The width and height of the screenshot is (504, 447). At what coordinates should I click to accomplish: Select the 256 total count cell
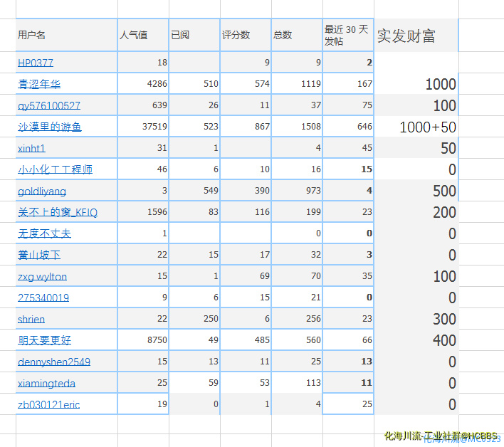coord(297,318)
